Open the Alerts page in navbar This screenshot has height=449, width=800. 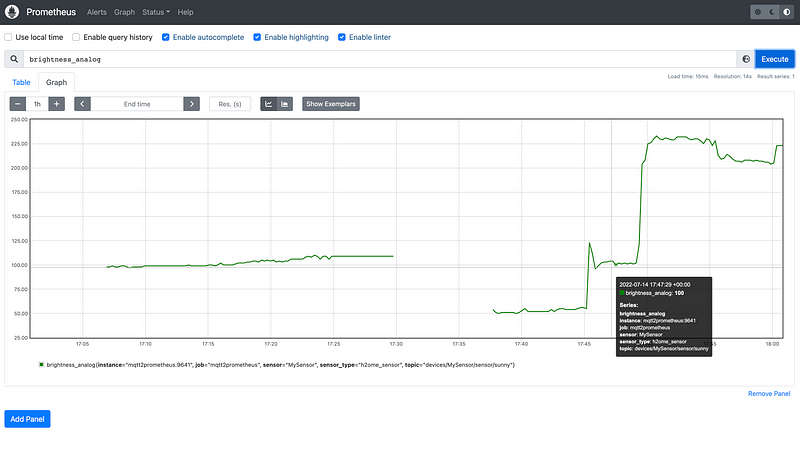pos(97,12)
